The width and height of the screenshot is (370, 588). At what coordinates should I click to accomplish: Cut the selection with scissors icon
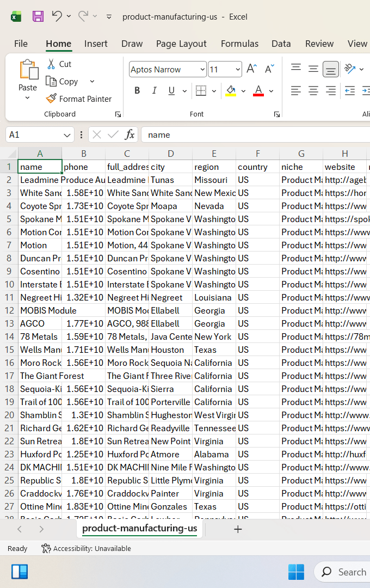click(x=51, y=64)
